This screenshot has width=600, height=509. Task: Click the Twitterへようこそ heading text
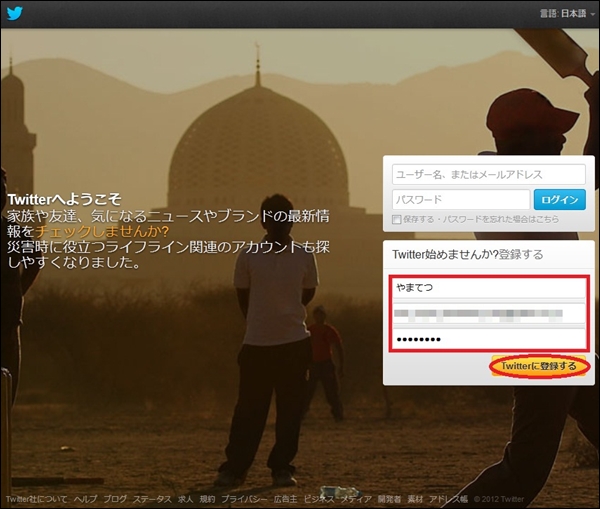coord(64,199)
